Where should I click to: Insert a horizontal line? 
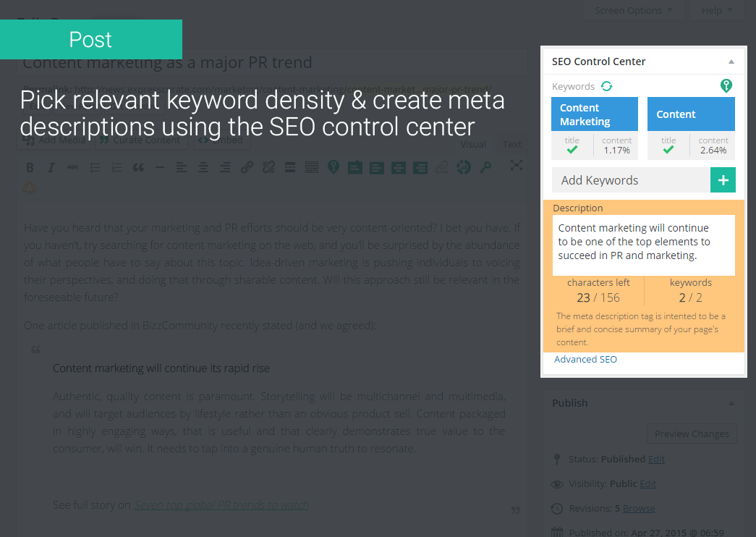click(x=160, y=167)
